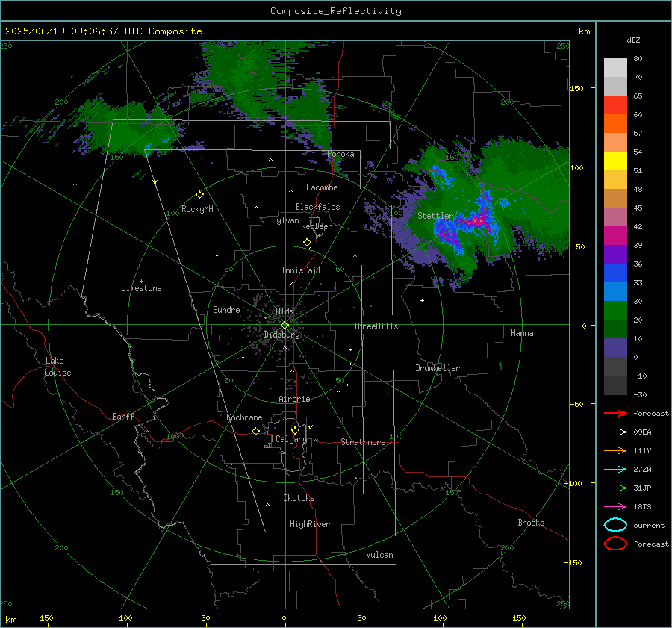Select the blue 36–33 dBZ color swatch
Image resolution: width=672 pixels, height=628 pixels.
(x=615, y=273)
